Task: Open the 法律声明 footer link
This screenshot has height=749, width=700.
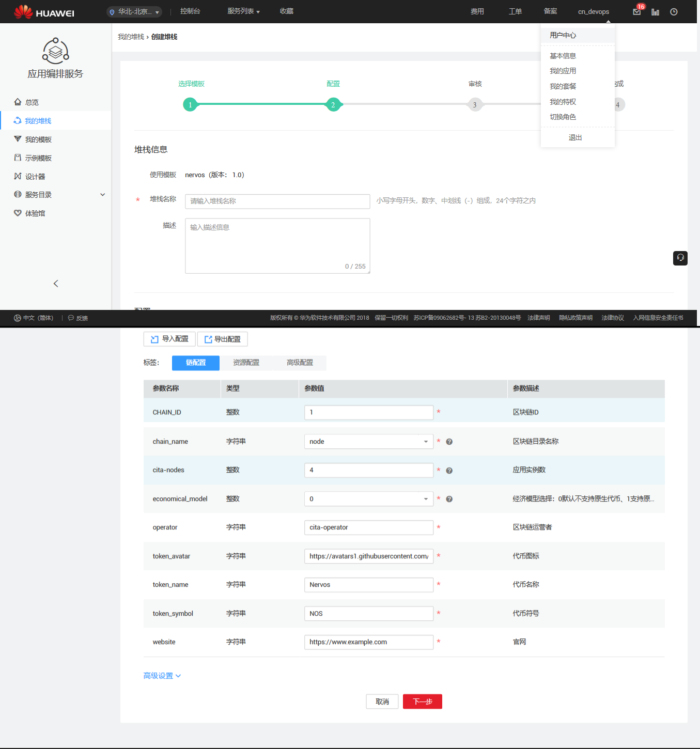Action: [x=538, y=318]
